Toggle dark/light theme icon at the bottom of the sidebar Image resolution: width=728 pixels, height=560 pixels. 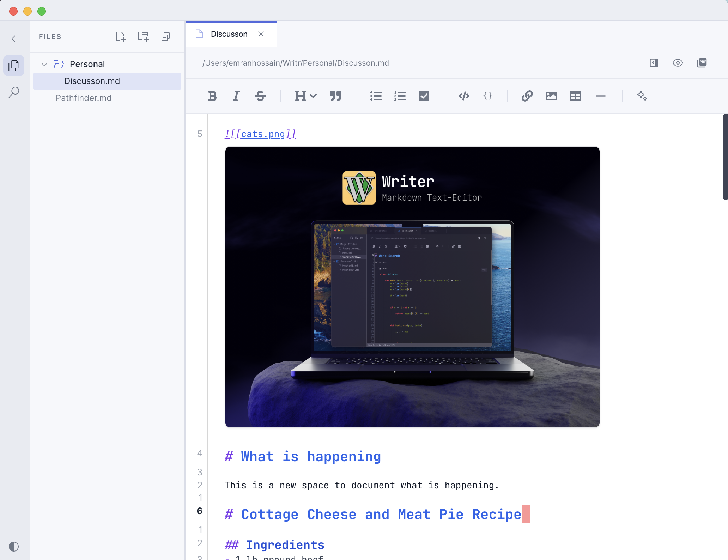click(x=14, y=547)
